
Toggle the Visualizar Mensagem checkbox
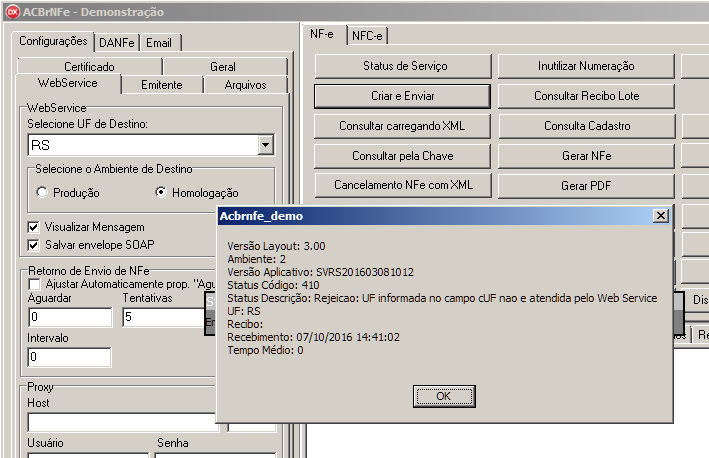(x=33, y=227)
